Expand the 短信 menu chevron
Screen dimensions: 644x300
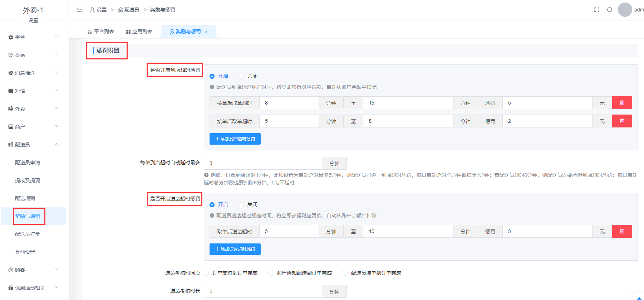point(56,91)
